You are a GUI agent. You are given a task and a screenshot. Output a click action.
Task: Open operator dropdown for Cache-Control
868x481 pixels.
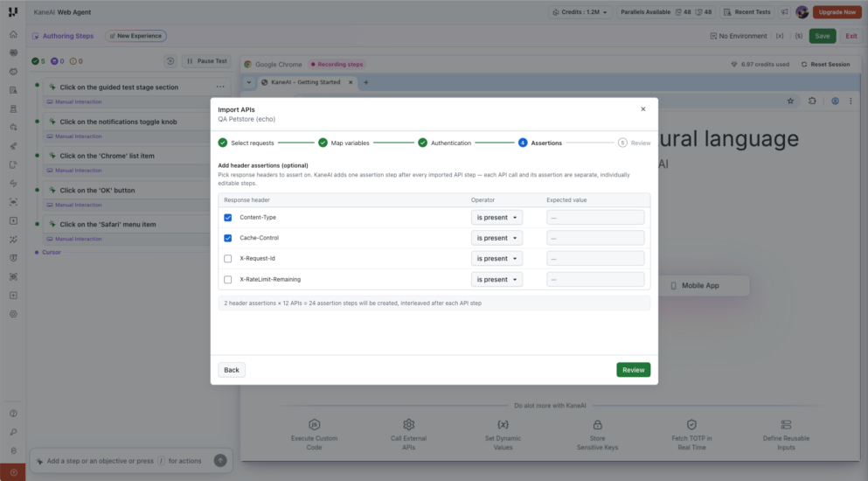(x=496, y=238)
